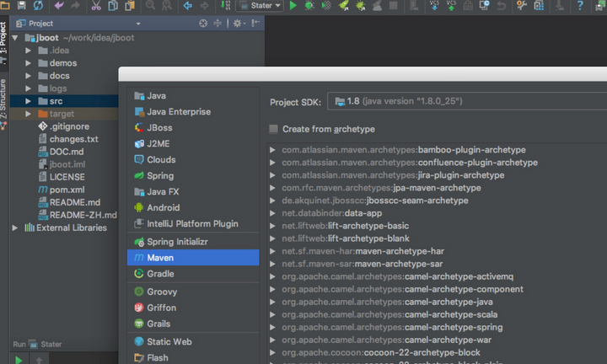Screen dimensions: 607x364
Task: Choose Spring project type
Action: (193, 175)
